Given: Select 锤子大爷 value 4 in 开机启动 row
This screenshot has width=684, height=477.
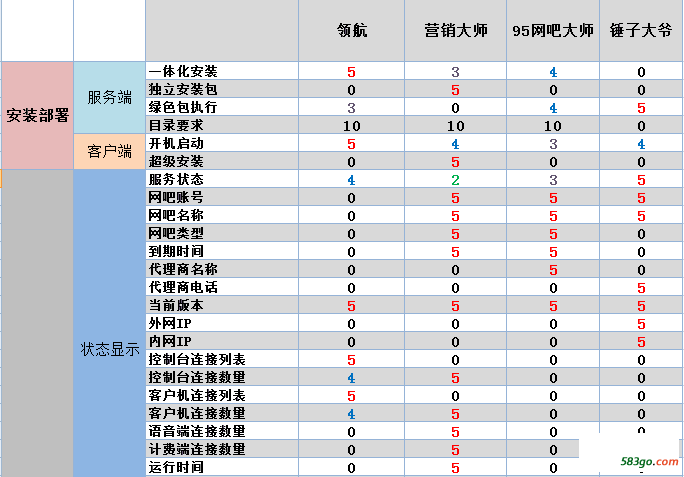Looking at the screenshot, I should point(641,144).
